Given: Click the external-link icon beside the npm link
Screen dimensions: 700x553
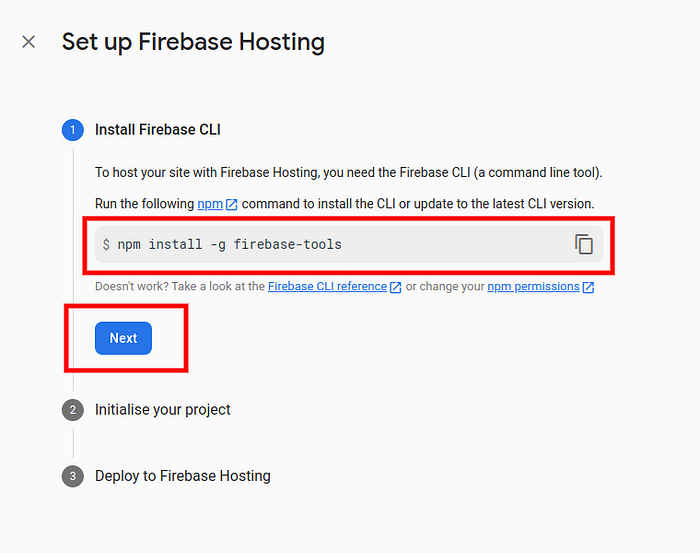Looking at the screenshot, I should click(x=232, y=204).
